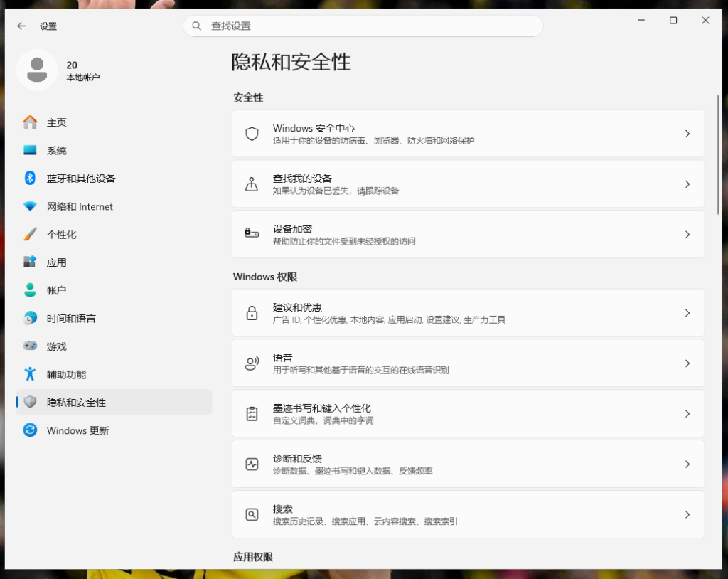Click the back arrow icon
728x579 pixels.
21,26
